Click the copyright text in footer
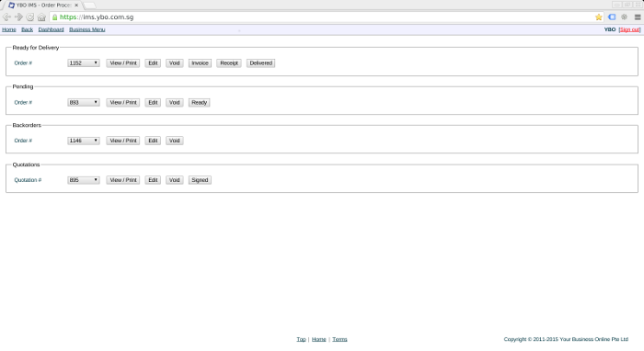The width and height of the screenshot is (644, 351). point(566,339)
